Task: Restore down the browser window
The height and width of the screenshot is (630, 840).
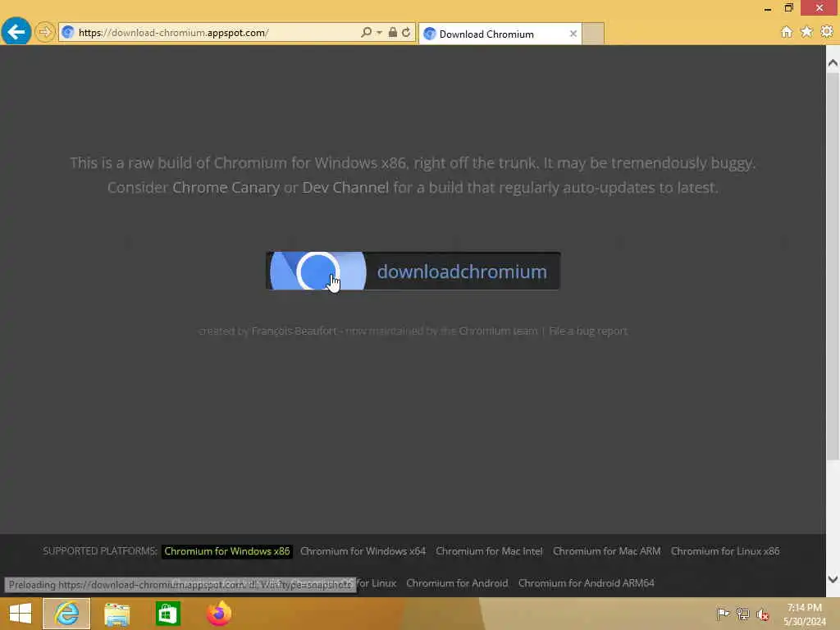Action: (x=788, y=7)
